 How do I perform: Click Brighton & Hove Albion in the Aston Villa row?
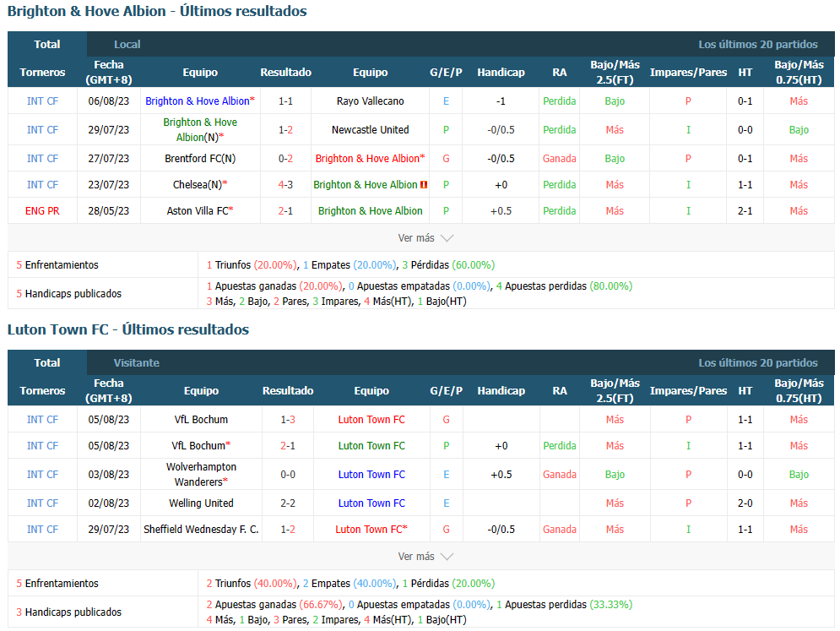point(370,211)
